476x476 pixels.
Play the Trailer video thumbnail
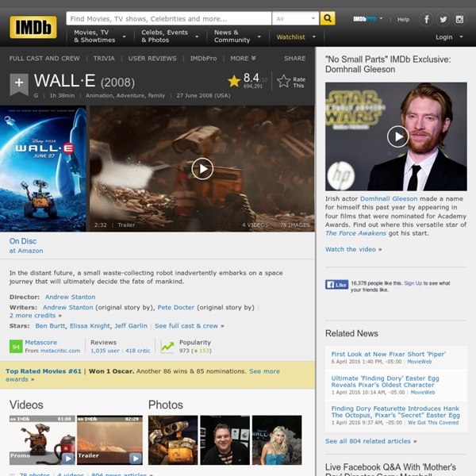click(109, 440)
